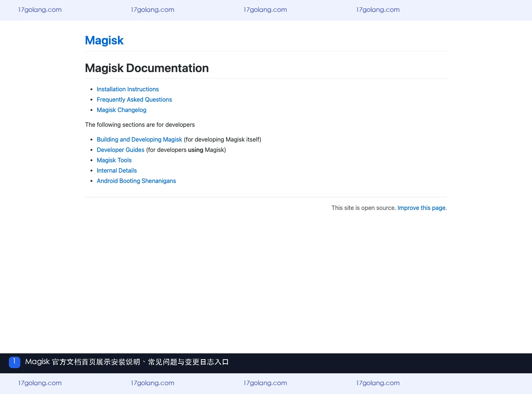Open the Internal Details link
Screen dimensions: 532x394
(x=117, y=170)
